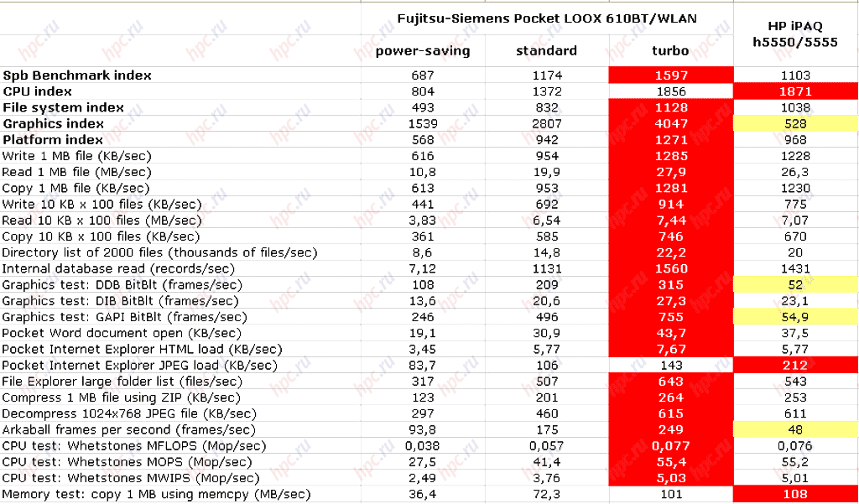The width and height of the screenshot is (859, 504).
Task: Click the turbo column header
Action: 670,51
